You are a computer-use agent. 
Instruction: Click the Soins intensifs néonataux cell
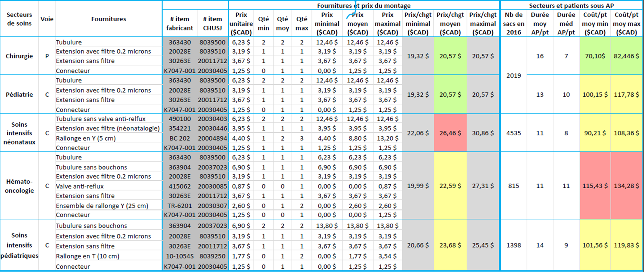point(19,133)
